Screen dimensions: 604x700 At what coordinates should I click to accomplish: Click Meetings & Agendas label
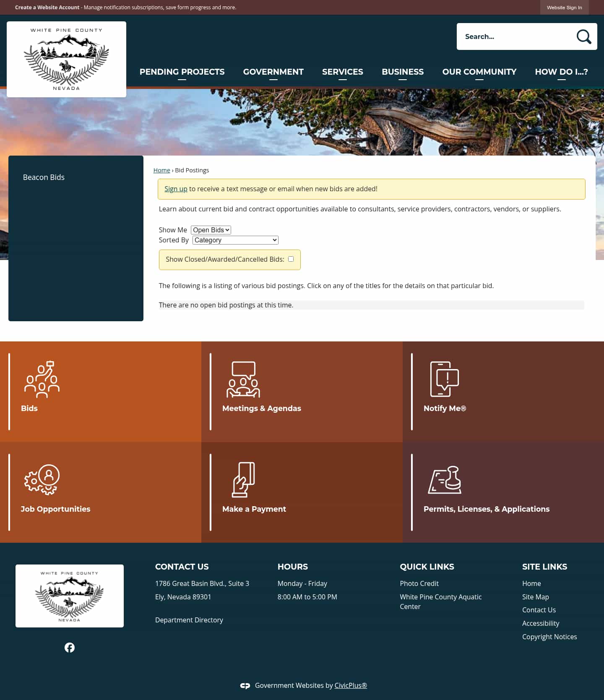pyautogui.click(x=262, y=409)
